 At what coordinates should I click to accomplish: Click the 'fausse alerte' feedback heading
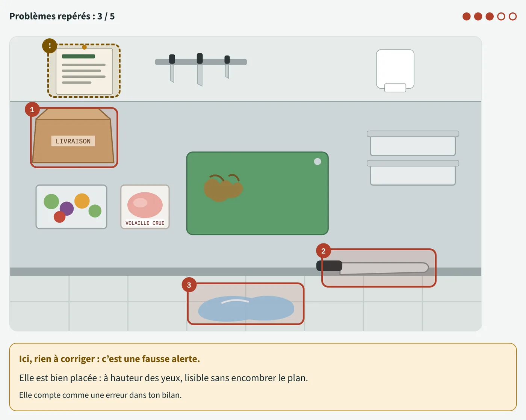(109, 359)
